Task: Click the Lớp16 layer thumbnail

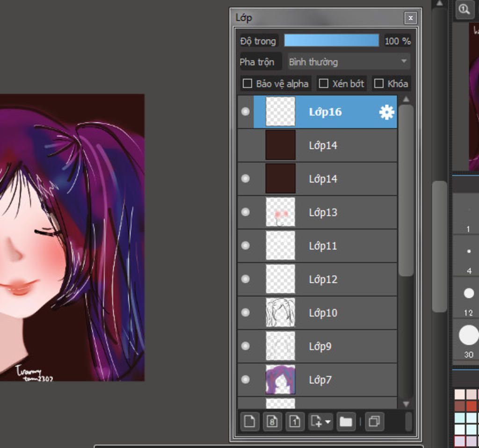Action: [x=281, y=111]
